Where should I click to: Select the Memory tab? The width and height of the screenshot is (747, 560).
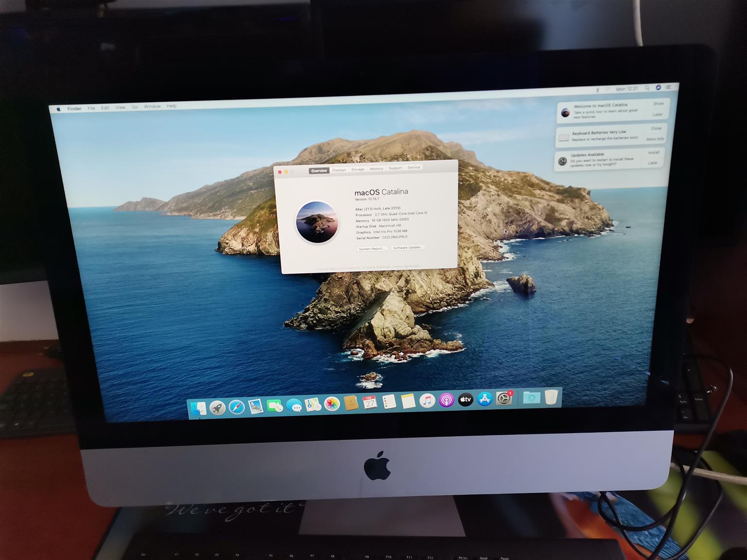pos(376,169)
